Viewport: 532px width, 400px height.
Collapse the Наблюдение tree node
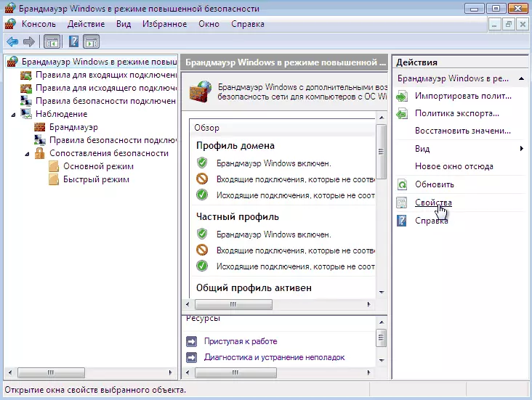(x=15, y=114)
